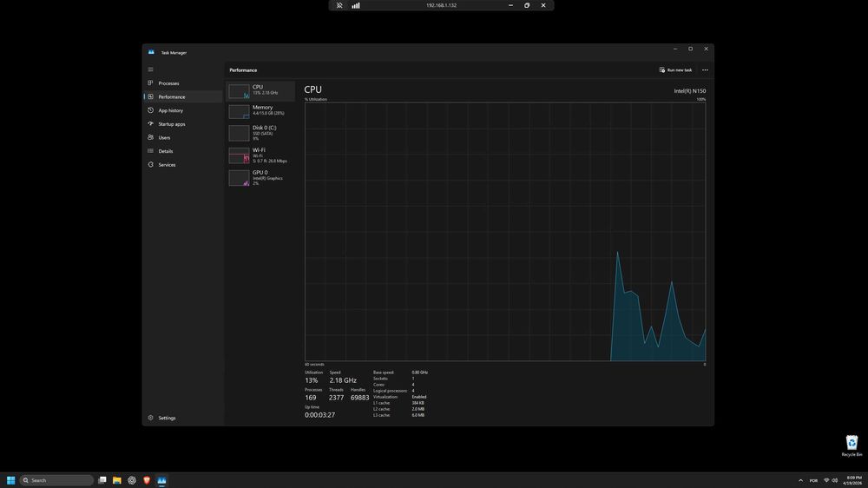Open File Explorer from the taskbar
The image size is (868, 488).
(x=117, y=480)
